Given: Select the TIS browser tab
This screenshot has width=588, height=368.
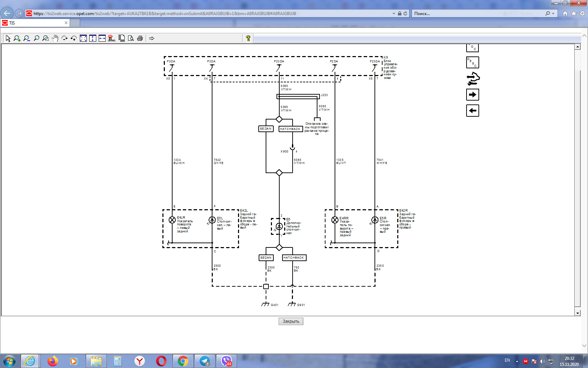Looking at the screenshot, I should click(35, 23).
